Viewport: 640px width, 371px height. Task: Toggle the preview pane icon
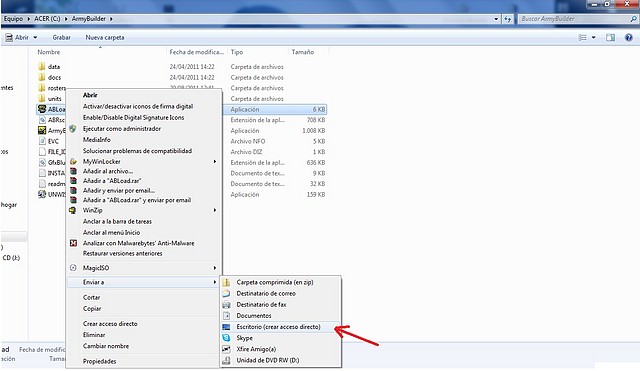pos(610,38)
